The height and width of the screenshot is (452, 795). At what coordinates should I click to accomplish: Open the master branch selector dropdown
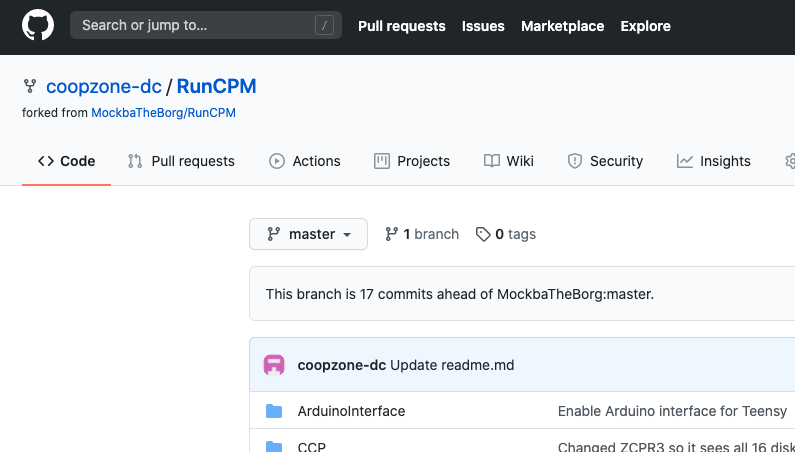[x=308, y=234]
